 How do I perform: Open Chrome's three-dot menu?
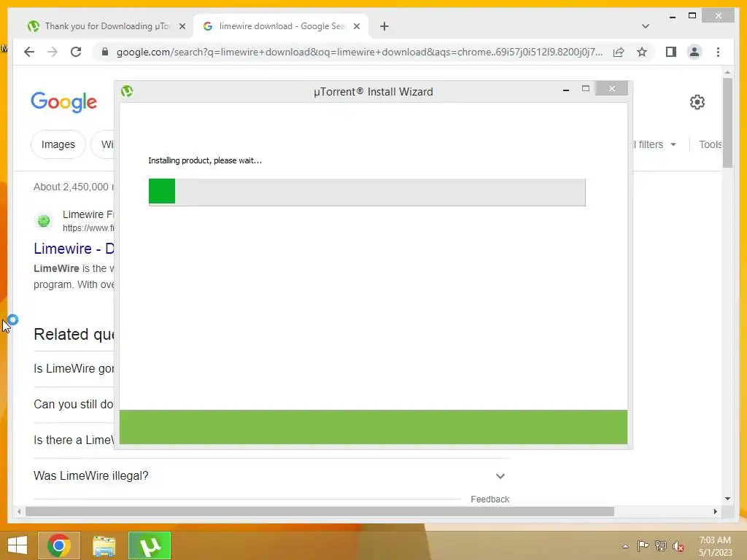tap(718, 52)
